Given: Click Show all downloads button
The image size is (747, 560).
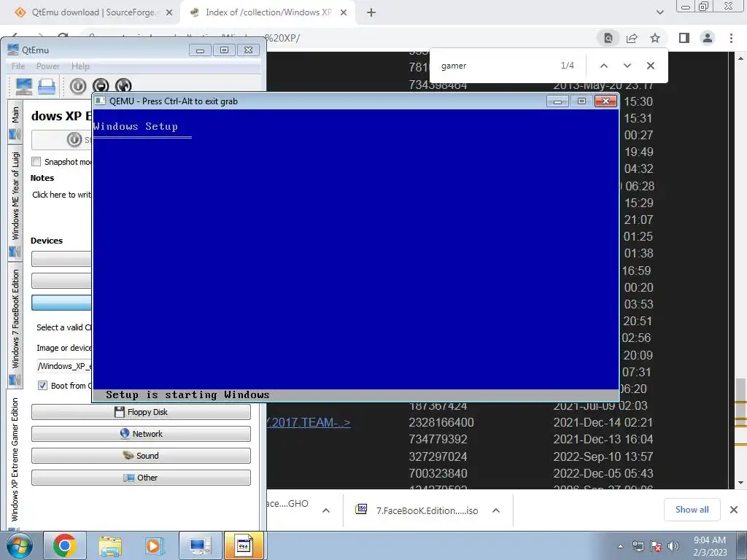Looking at the screenshot, I should [x=692, y=510].
